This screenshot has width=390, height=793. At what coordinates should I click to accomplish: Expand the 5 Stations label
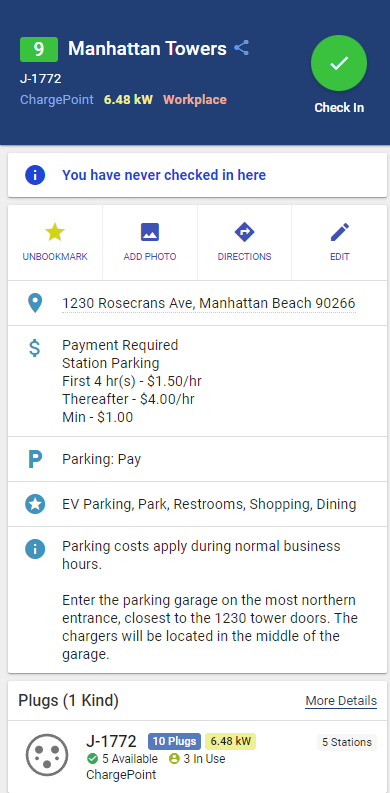[347, 742]
